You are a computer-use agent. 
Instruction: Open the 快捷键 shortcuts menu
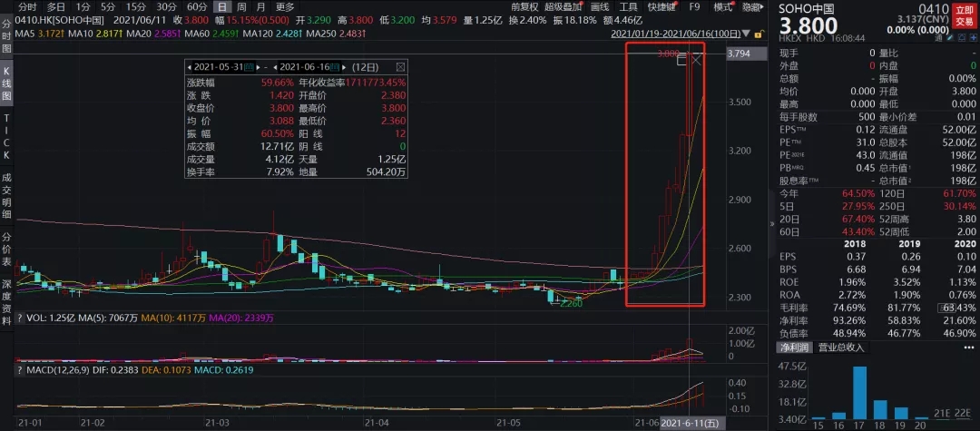pos(661,7)
